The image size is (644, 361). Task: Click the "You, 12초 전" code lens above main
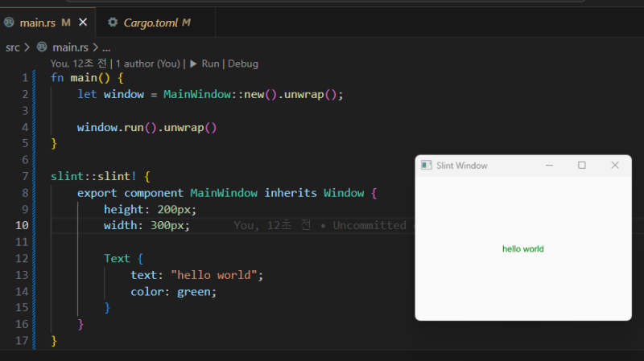pos(80,63)
